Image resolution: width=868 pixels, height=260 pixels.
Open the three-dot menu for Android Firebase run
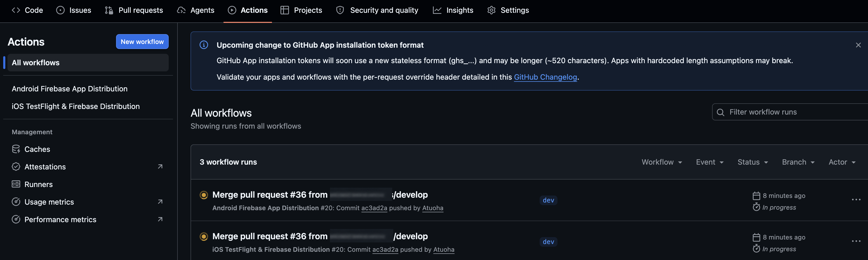point(856,200)
